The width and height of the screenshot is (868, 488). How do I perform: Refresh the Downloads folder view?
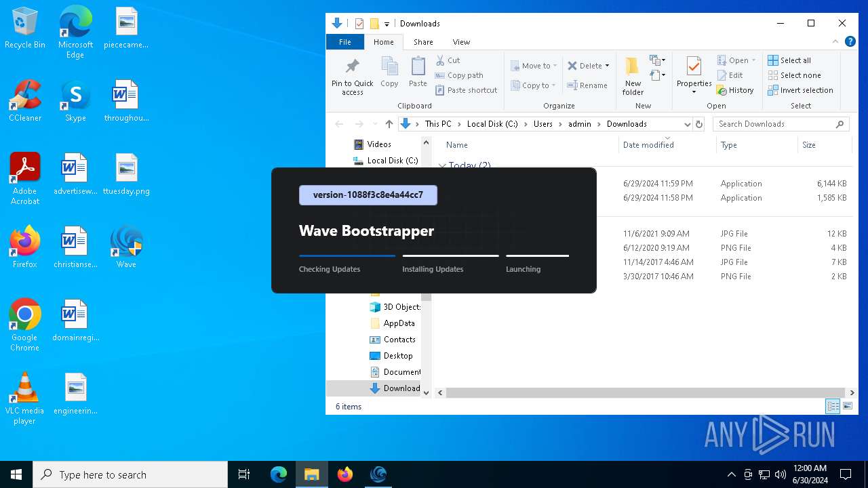699,124
